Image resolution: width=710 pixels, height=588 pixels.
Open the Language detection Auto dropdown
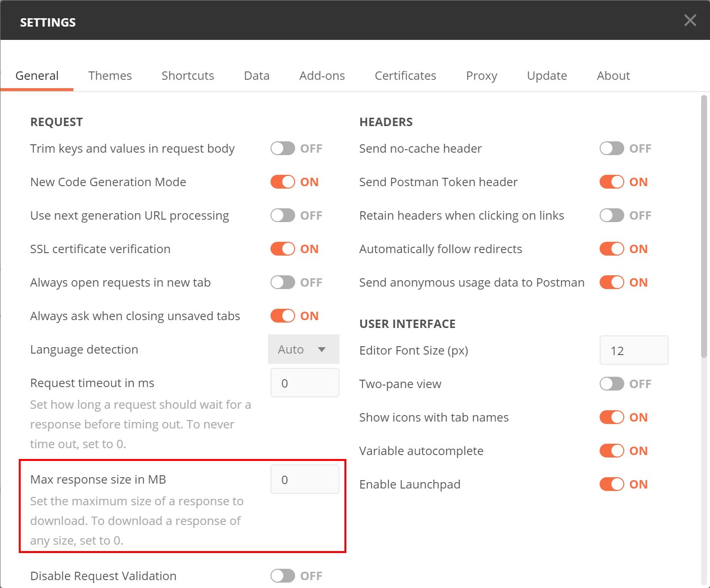tap(304, 350)
